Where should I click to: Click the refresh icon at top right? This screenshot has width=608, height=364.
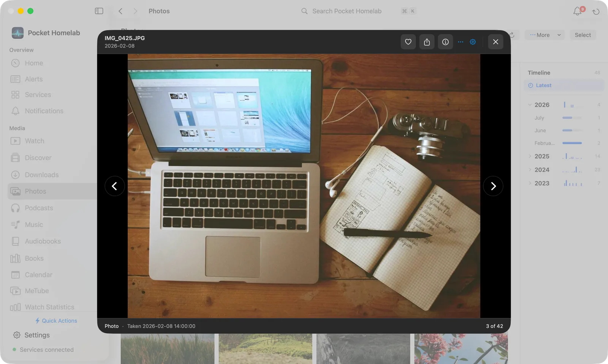[x=596, y=11]
